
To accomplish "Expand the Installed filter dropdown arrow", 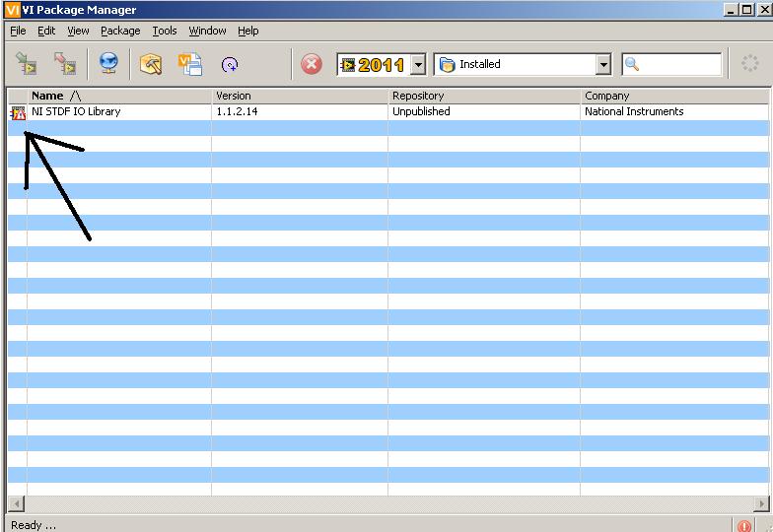I will click(603, 65).
